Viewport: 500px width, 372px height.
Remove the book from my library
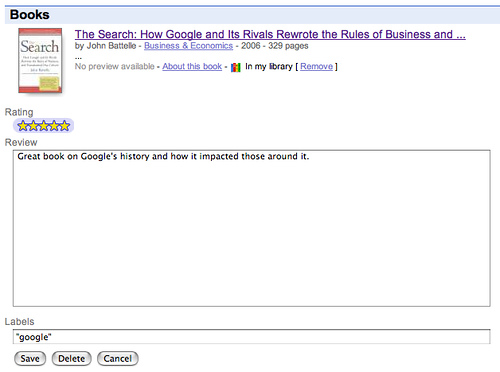[316, 66]
